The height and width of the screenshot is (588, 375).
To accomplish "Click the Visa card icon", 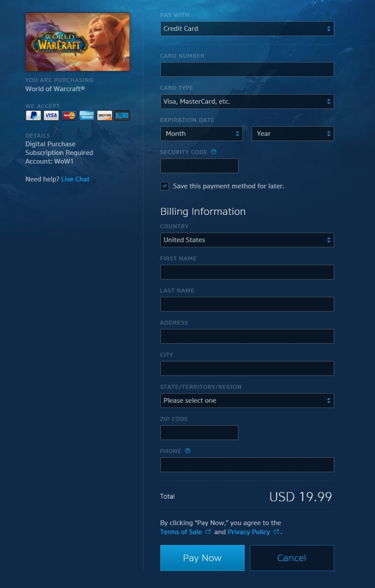I will pyautogui.click(x=51, y=116).
